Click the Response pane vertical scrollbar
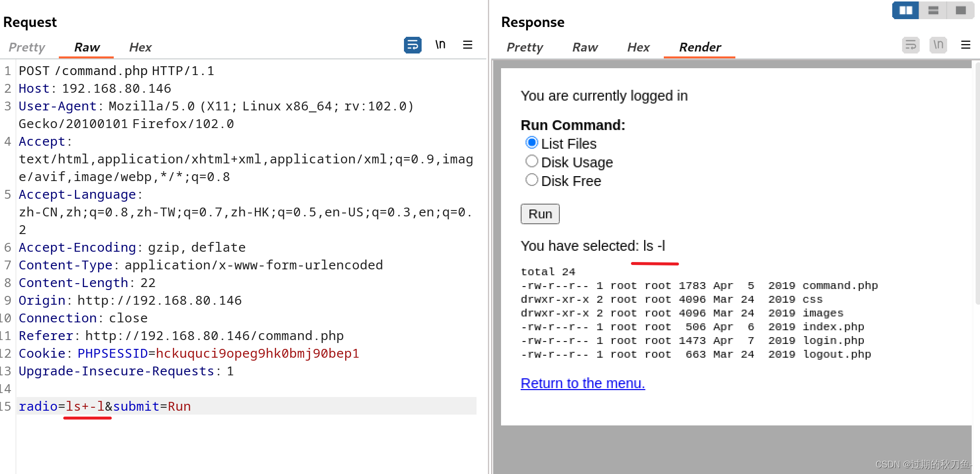Image resolution: width=980 pixels, height=474 pixels. [x=977, y=184]
